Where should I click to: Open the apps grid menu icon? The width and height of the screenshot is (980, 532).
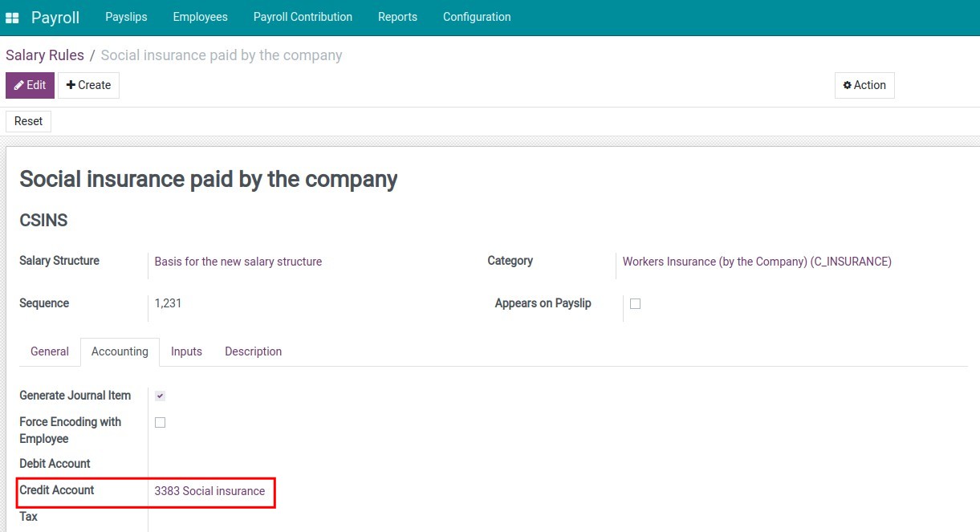(12, 17)
